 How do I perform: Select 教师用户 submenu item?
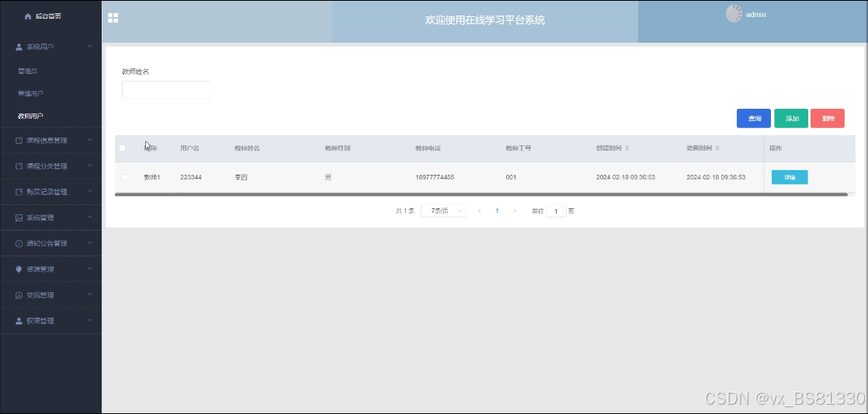pos(30,117)
